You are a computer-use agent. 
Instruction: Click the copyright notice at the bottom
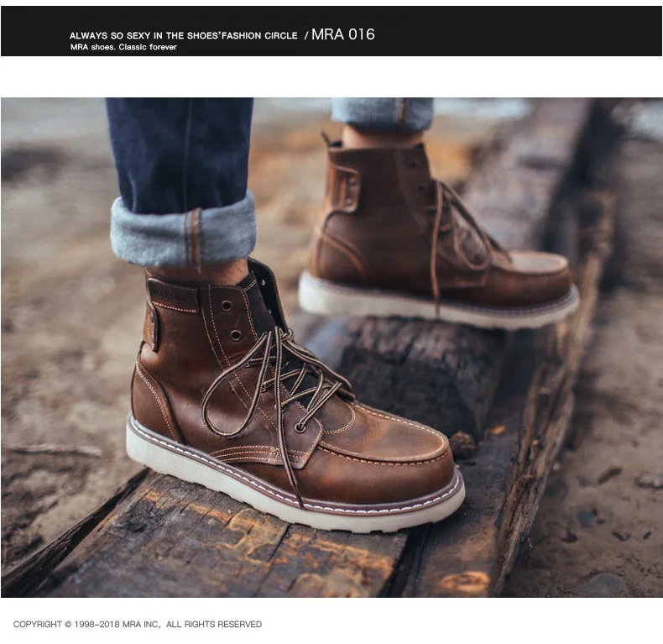coord(138,624)
